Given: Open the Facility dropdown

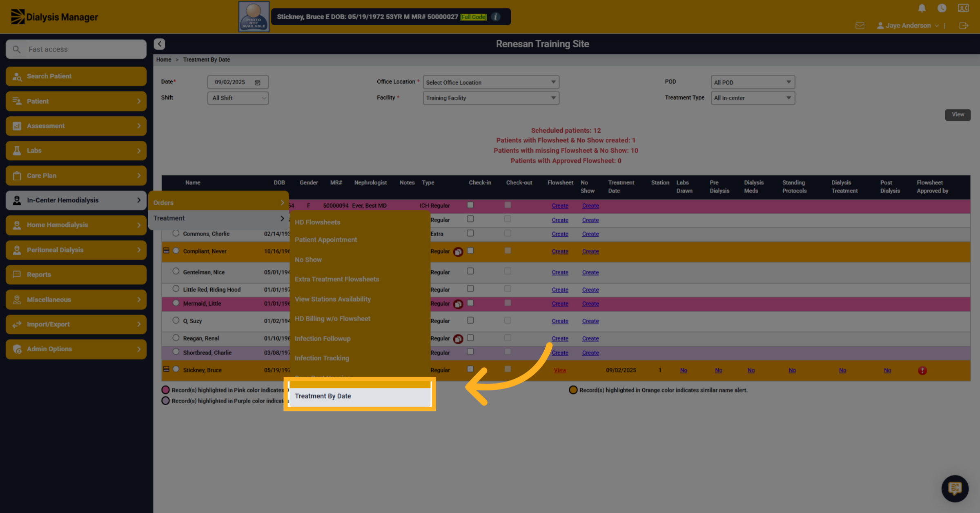Looking at the screenshot, I should [491, 98].
